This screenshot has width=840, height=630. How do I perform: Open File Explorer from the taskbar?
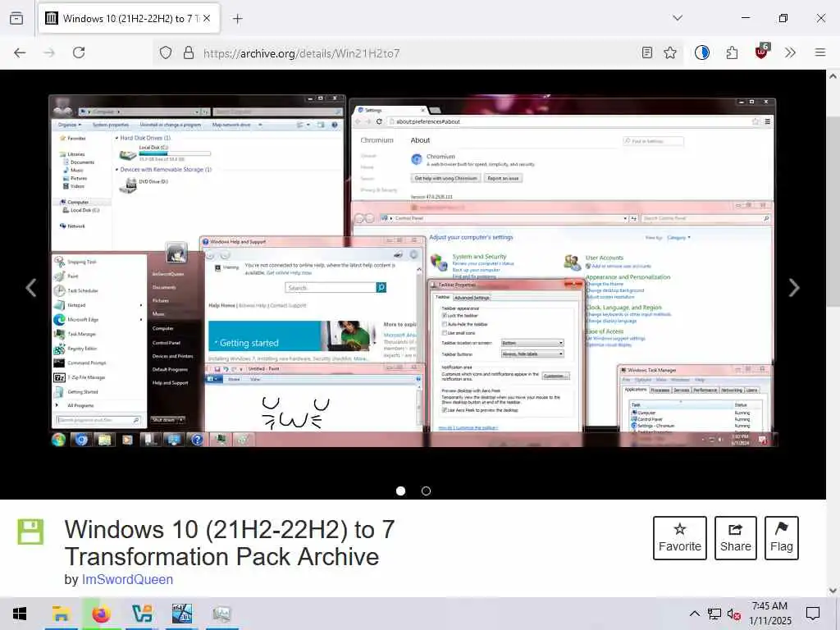tap(61, 614)
